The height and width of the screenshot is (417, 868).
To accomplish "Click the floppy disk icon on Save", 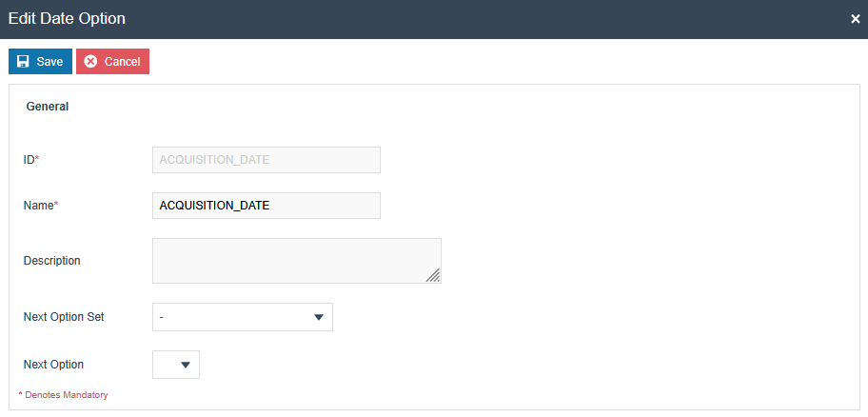I will (23, 62).
